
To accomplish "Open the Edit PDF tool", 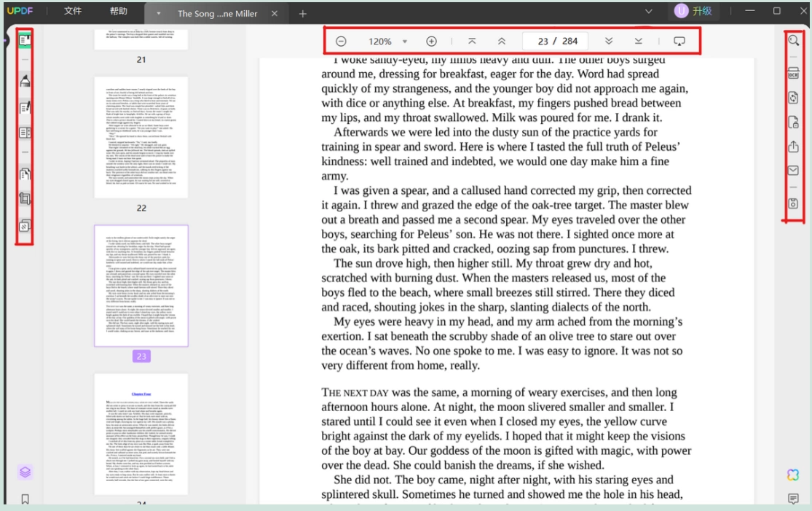I will 25,108.
